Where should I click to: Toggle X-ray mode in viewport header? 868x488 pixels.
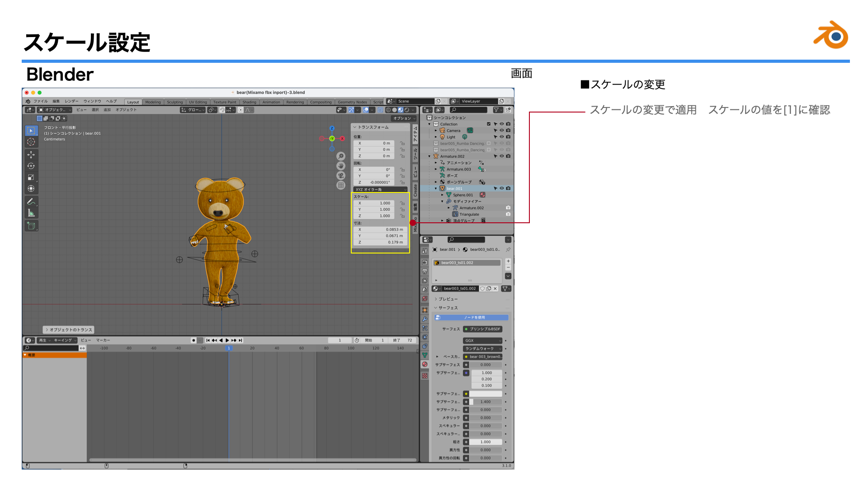point(380,110)
